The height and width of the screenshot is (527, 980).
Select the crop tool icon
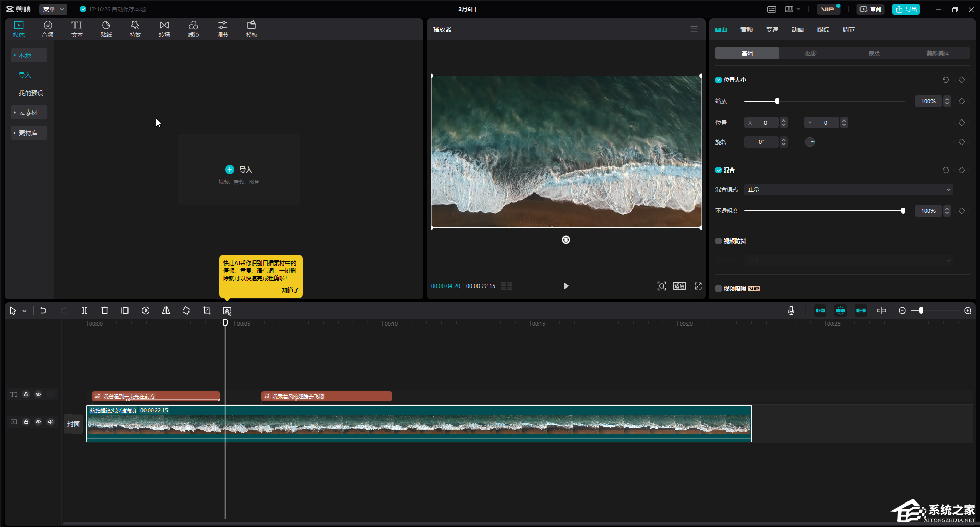point(207,310)
